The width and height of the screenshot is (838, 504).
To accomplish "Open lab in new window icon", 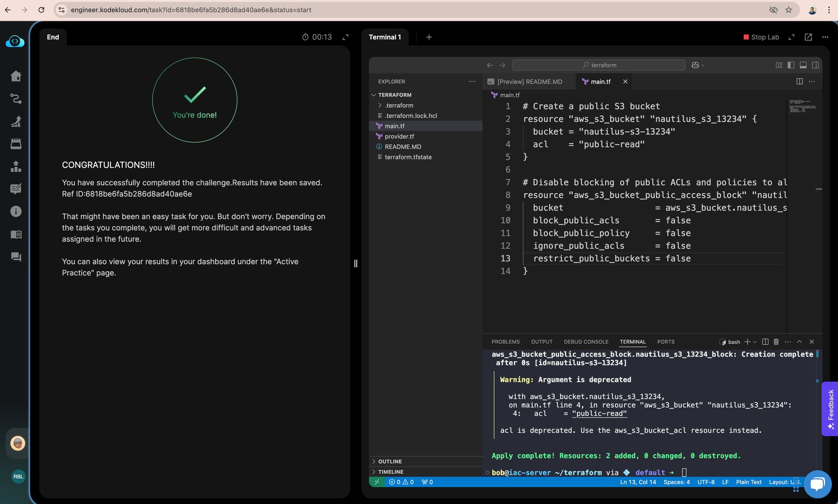I will [x=808, y=37].
